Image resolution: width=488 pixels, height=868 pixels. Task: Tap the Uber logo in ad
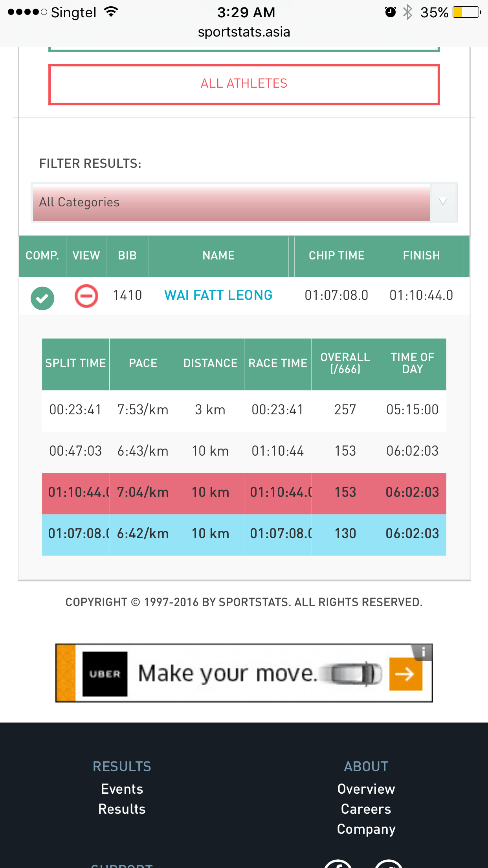click(x=105, y=674)
